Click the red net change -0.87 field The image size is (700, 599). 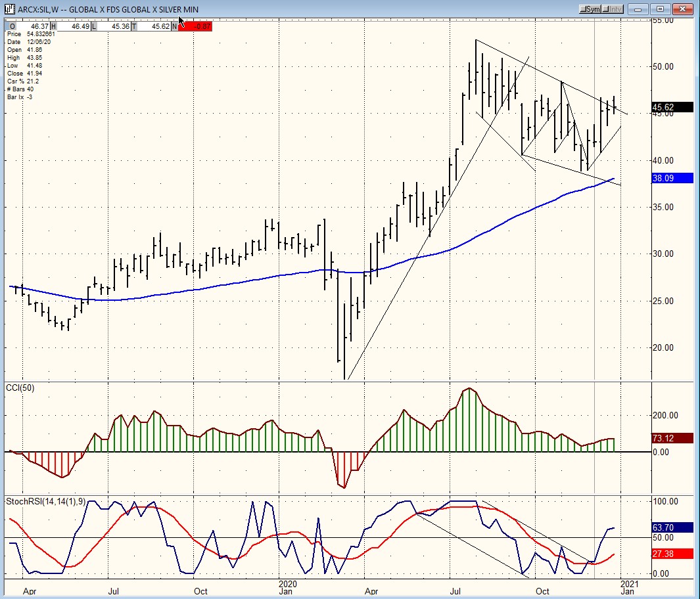coord(195,26)
